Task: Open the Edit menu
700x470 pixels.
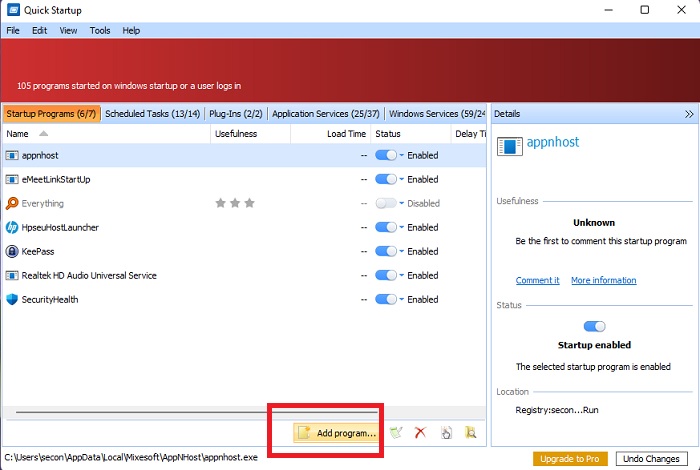Action: (39, 30)
